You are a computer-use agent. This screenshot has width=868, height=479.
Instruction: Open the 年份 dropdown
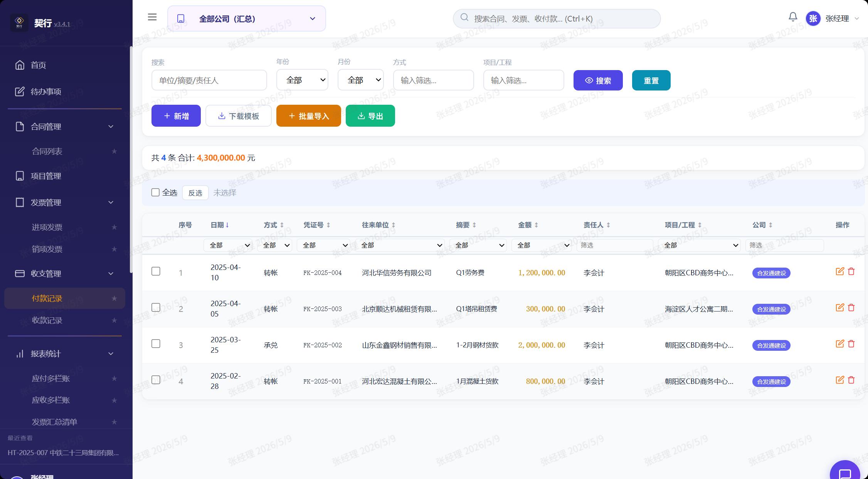[302, 80]
